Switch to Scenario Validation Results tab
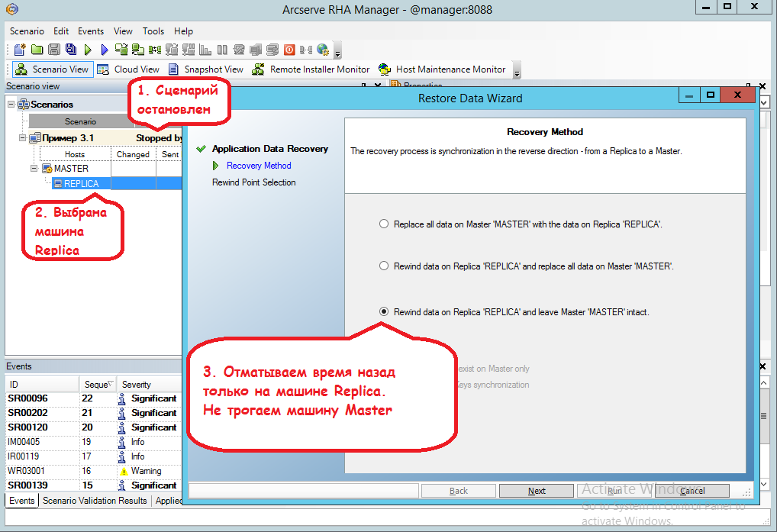Viewport: 777px width, 532px height. 95,501
